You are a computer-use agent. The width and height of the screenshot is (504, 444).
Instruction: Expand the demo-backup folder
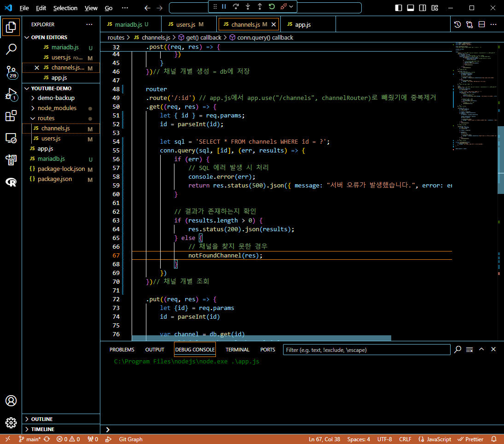pos(61,98)
